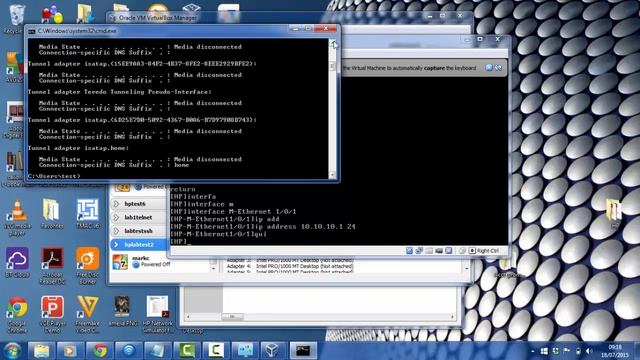
Task: Open Google Chrome desktop shortcut
Action: tap(17, 313)
